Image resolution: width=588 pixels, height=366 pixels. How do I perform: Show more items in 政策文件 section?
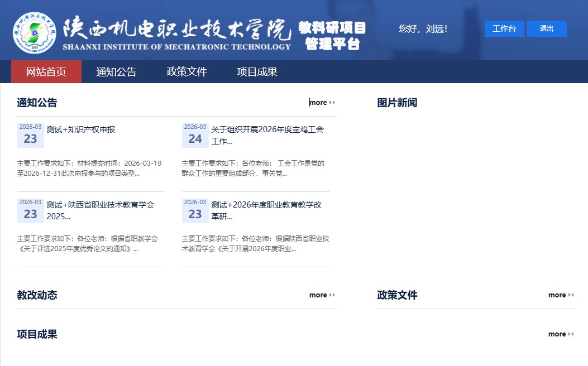click(x=561, y=295)
